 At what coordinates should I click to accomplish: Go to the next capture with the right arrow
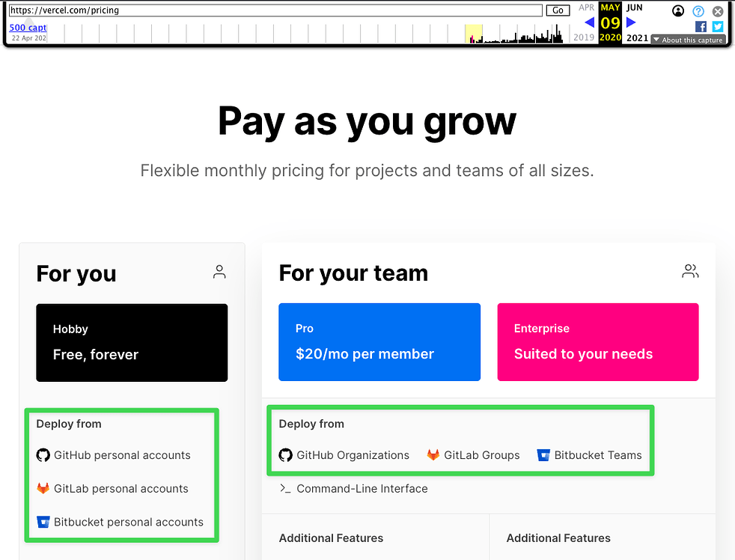631,22
